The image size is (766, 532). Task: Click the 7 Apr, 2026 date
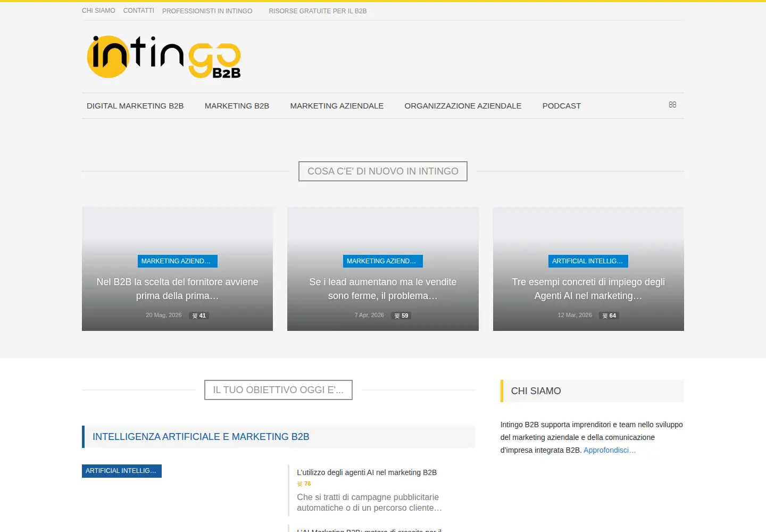(x=369, y=315)
